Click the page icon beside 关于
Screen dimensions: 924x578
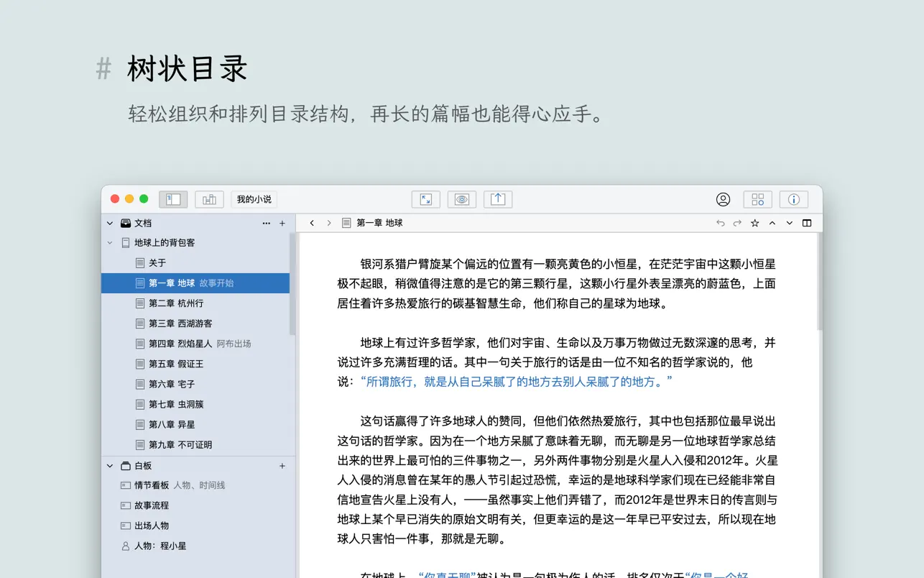tap(140, 263)
